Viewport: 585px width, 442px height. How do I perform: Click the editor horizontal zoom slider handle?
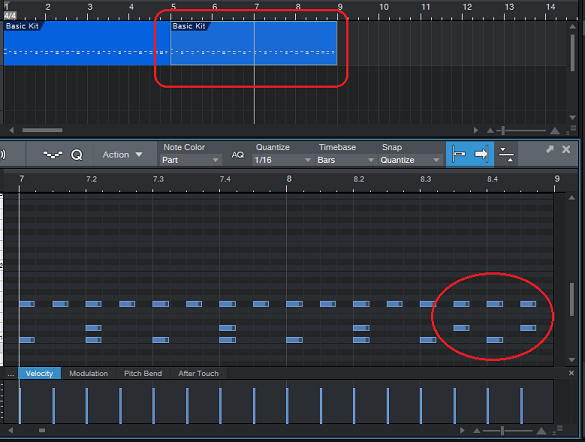point(503,430)
